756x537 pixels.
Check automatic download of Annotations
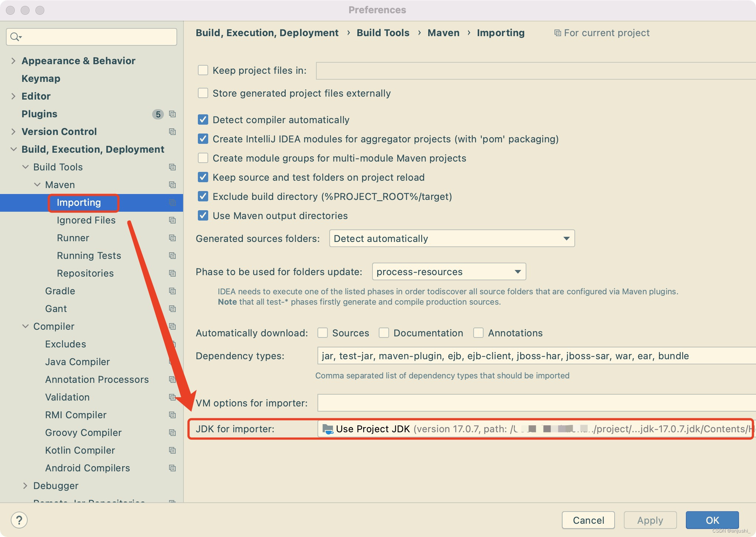click(x=478, y=333)
